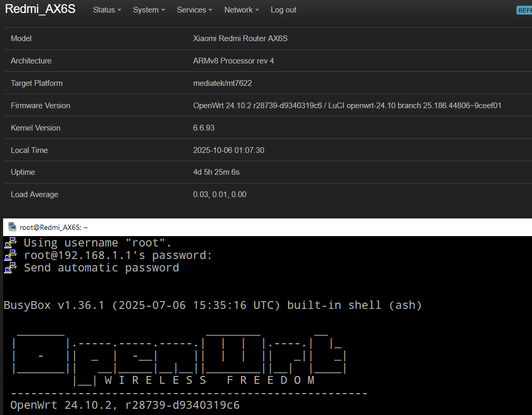Click the Kernel Version row label
This screenshot has height=415, width=532.
[x=36, y=128]
